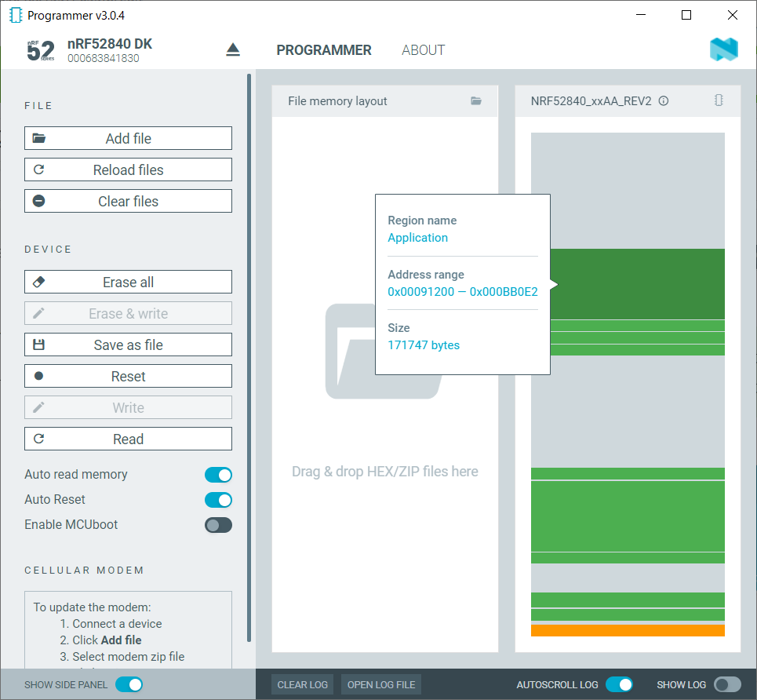Click the size value 171747 bytes
This screenshot has height=700, width=757.
pyautogui.click(x=424, y=345)
